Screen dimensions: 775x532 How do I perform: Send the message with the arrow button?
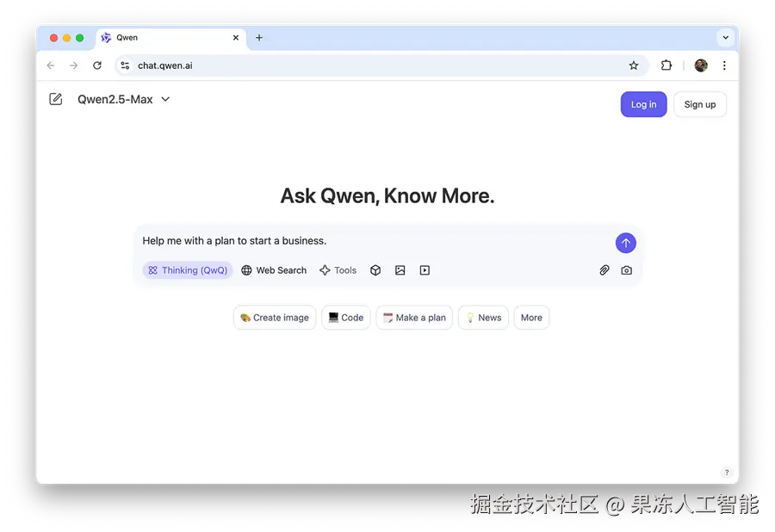point(626,243)
